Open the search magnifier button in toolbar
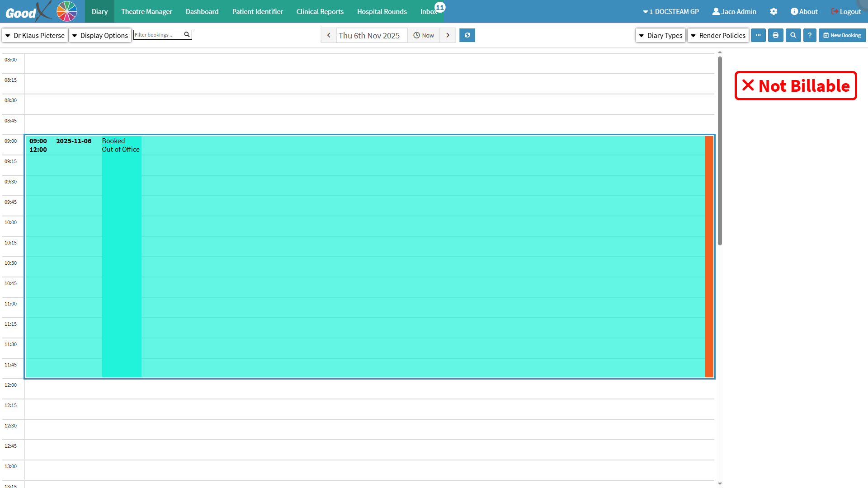This screenshot has width=868, height=488. tap(793, 35)
